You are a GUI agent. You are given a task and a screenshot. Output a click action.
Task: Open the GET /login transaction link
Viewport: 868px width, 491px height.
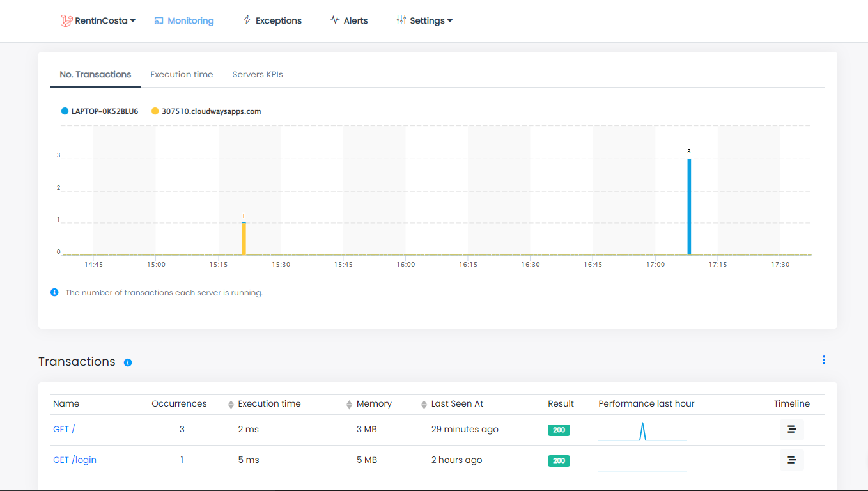pyautogui.click(x=74, y=460)
